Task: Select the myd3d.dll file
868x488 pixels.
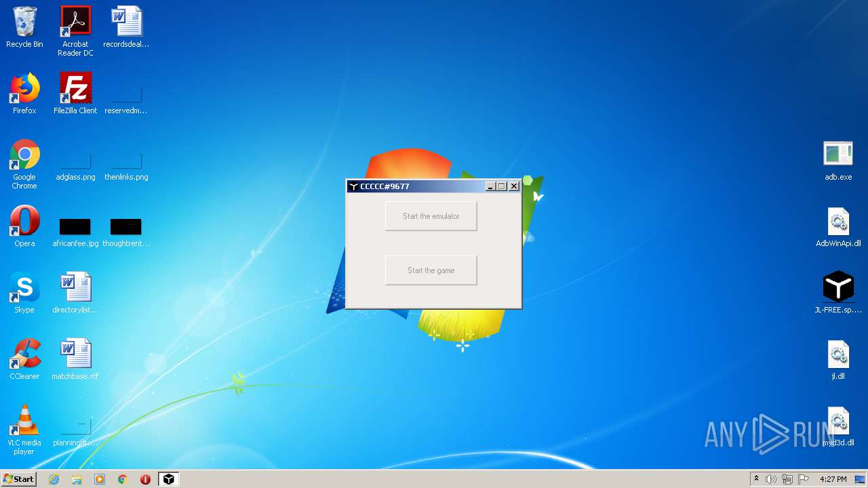Action: 838,426
